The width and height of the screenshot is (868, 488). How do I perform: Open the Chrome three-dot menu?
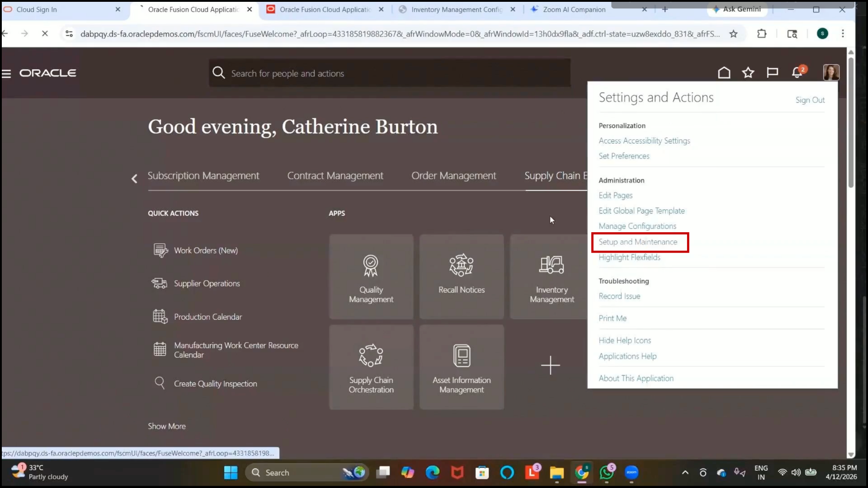843,33
